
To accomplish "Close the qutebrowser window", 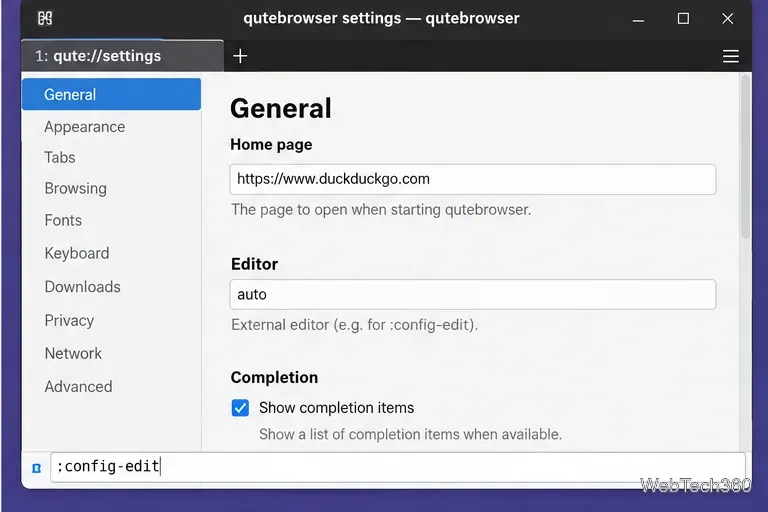I will click(727, 19).
